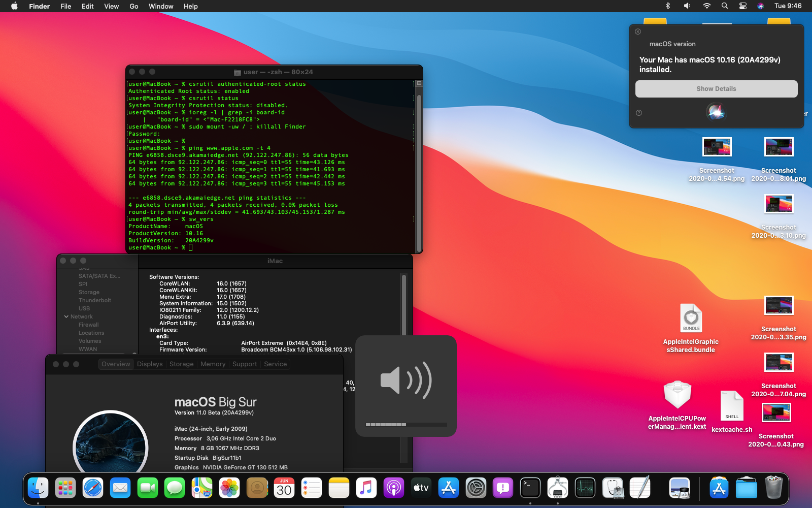The width and height of the screenshot is (812, 508).
Task: Select Thunderbolt in System Information sidebar
Action: tap(94, 300)
